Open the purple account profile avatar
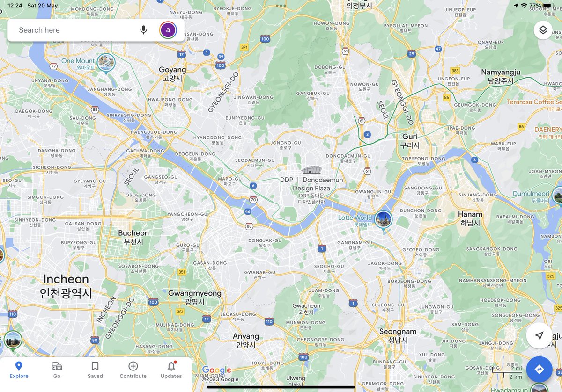This screenshot has width=562, height=392. click(x=168, y=30)
